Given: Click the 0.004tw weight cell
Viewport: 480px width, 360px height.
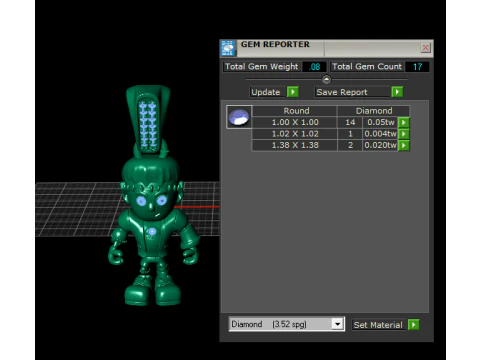Looking at the screenshot, I should [x=380, y=134].
